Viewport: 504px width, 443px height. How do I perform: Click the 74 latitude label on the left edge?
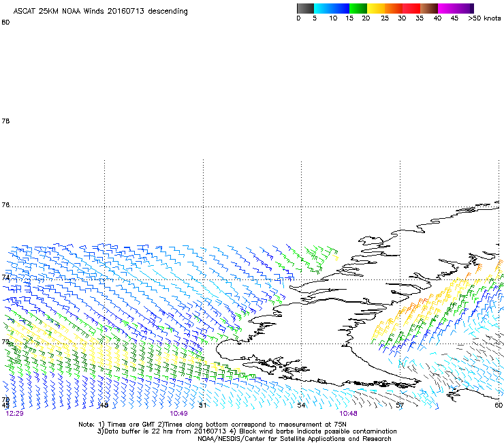click(5, 277)
